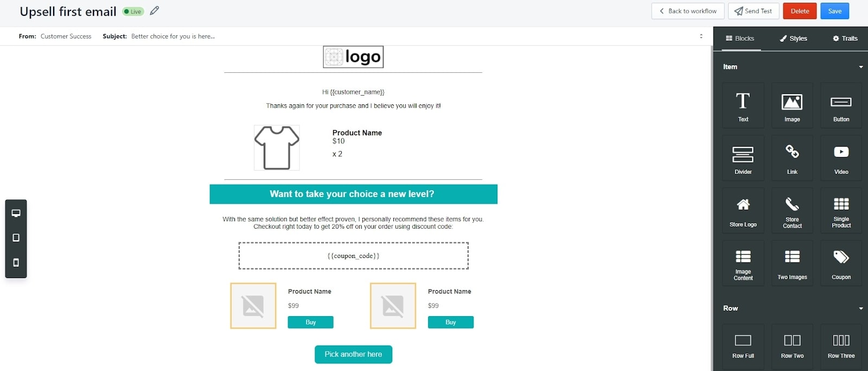Switch to mobile preview mode
The height and width of the screenshot is (371, 868).
(16, 263)
